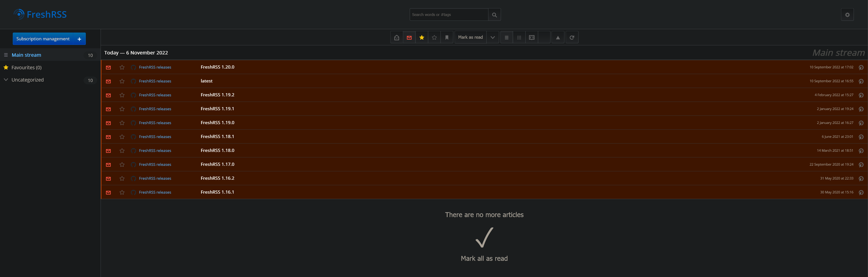
Task: Switch to global grid view
Action: tap(519, 37)
